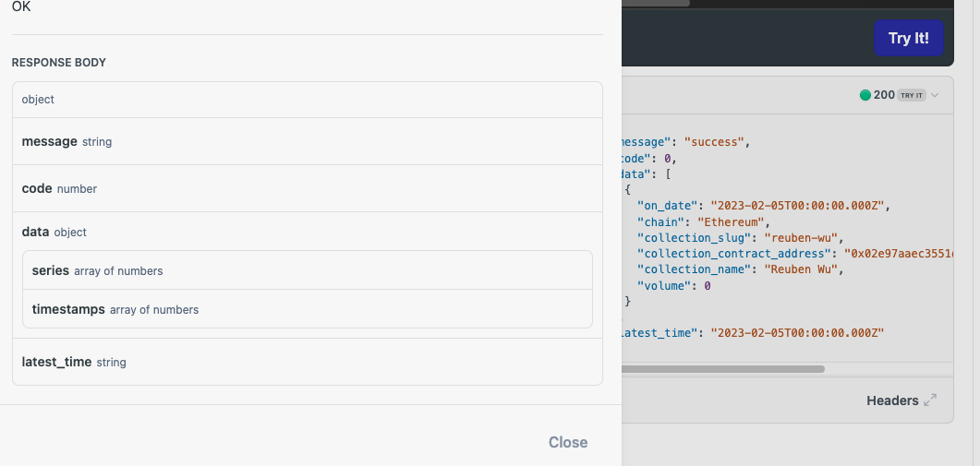Viewport: 980px width, 466px height.
Task: Click the "Reuben Wu" collection name value
Action: point(801,269)
